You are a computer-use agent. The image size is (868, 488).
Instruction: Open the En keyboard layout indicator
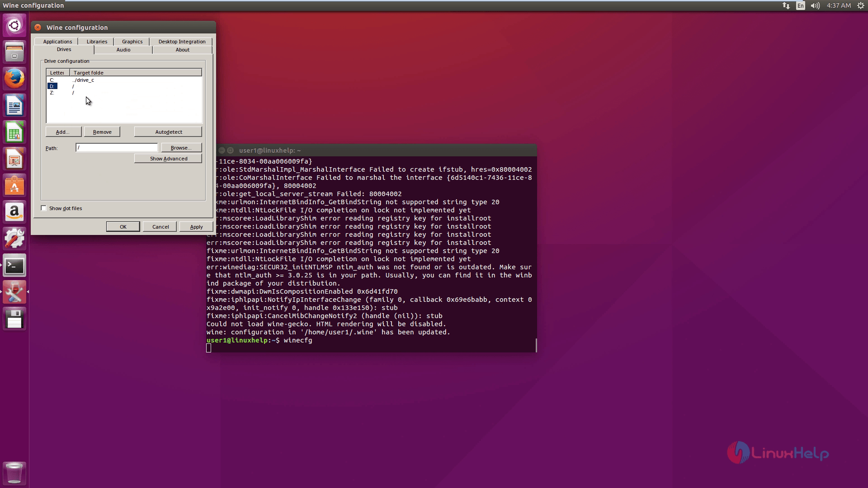click(801, 5)
